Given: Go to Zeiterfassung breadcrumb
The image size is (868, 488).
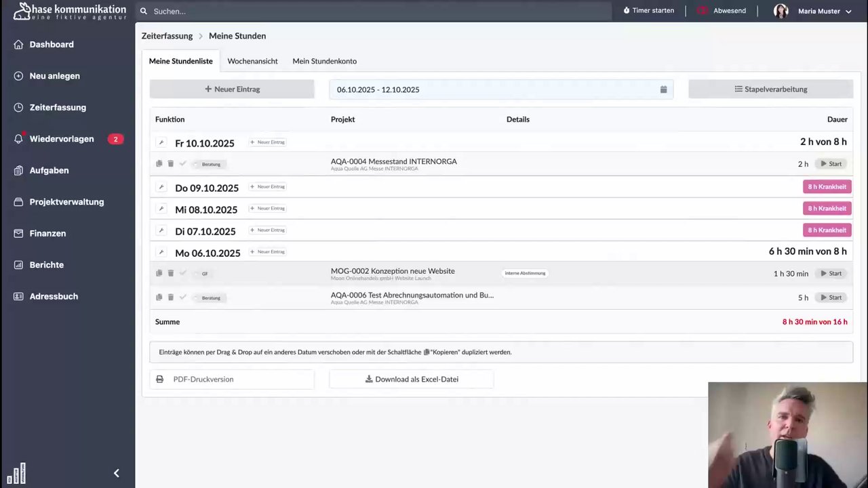Looking at the screenshot, I should [x=167, y=36].
